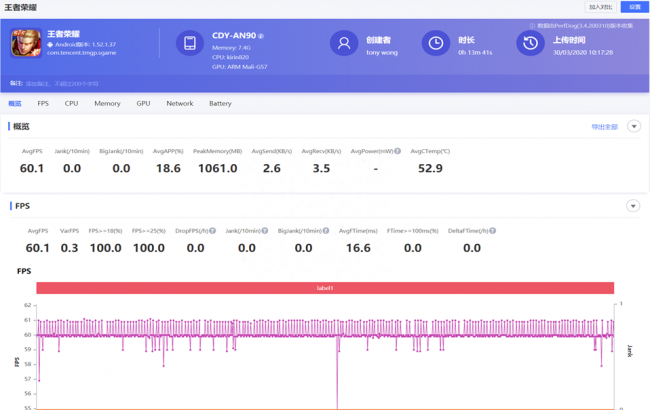
Task: Click the help icon next to DeltaFTime(/h)
Action: click(492, 230)
